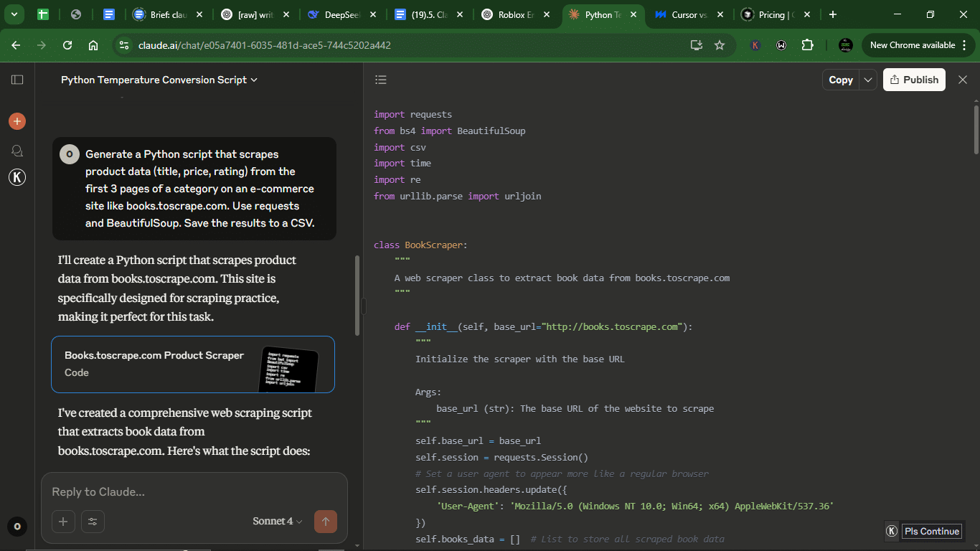Close the Python Te active tab

(x=633, y=14)
